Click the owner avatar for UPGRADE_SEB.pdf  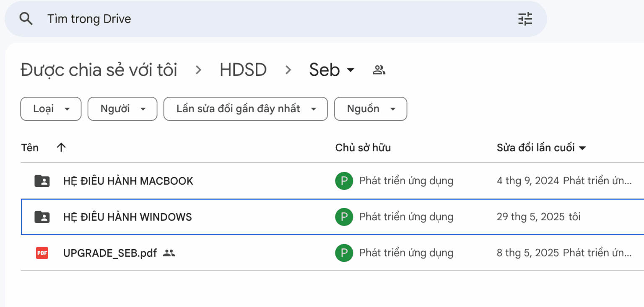click(x=344, y=253)
